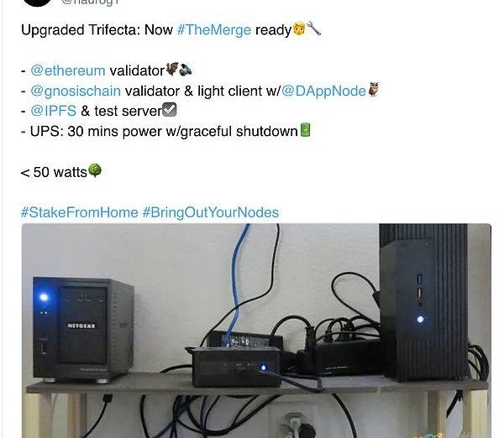Open the @DAppNode mention
Screen dimensions: 504x438
pos(323,91)
